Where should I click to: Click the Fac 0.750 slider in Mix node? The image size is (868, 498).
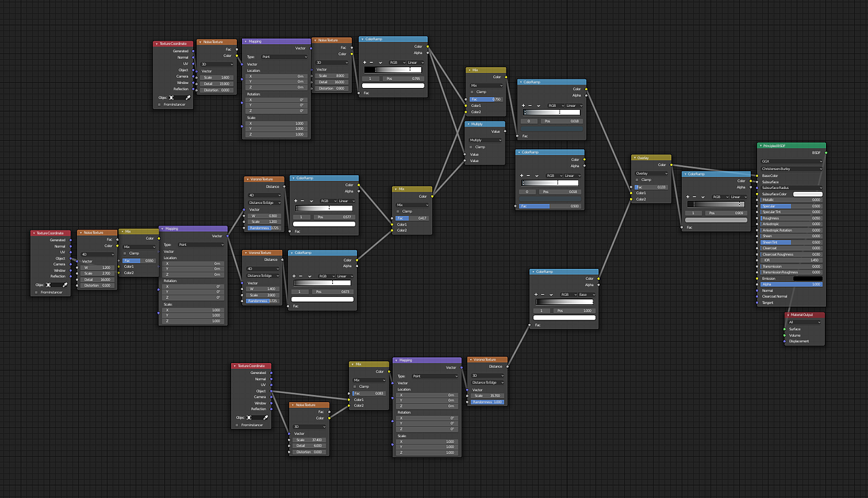pyautogui.click(x=486, y=99)
